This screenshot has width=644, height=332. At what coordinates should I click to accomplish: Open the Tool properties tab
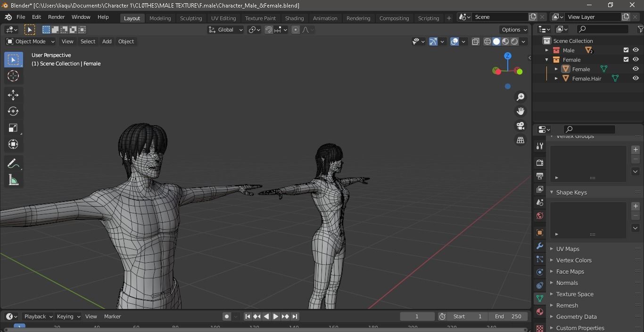[x=540, y=146]
